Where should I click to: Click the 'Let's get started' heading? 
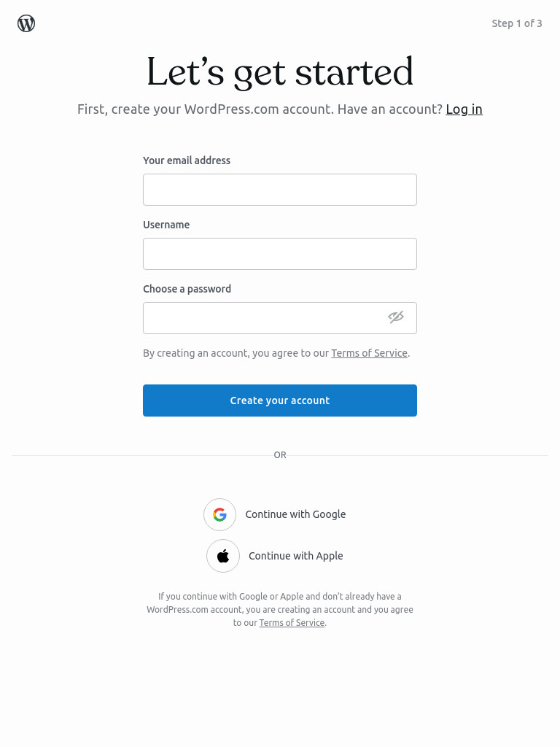click(x=280, y=72)
